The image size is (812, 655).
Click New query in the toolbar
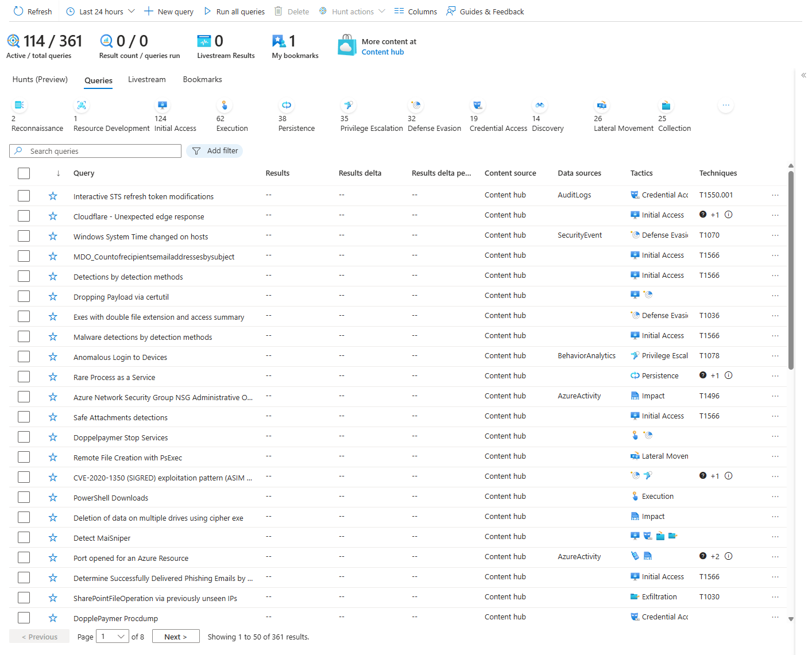[169, 11]
